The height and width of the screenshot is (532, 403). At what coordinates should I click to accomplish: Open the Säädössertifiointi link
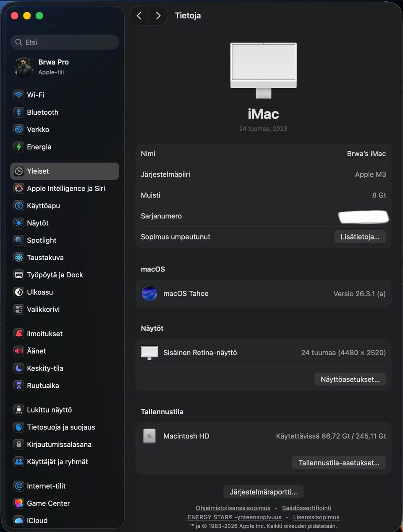[x=306, y=508]
